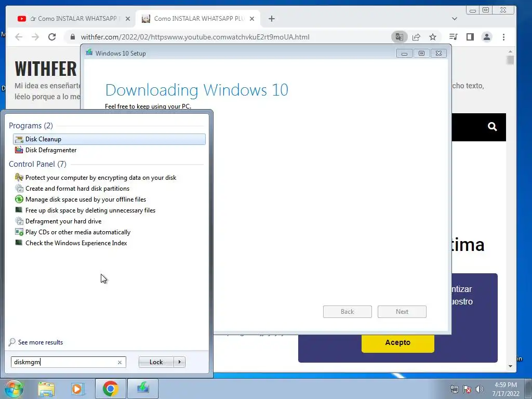Click the volume speaker tray icon
This screenshot has height=399, width=532.
pyautogui.click(x=480, y=389)
